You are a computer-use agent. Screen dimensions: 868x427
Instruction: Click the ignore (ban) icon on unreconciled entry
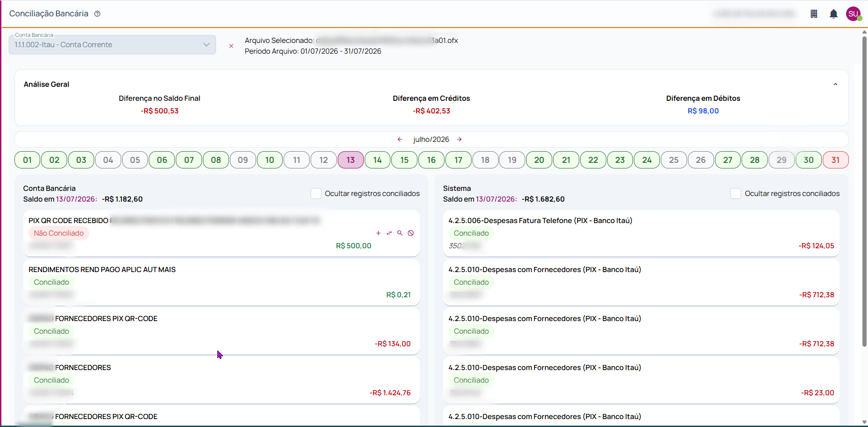click(410, 233)
